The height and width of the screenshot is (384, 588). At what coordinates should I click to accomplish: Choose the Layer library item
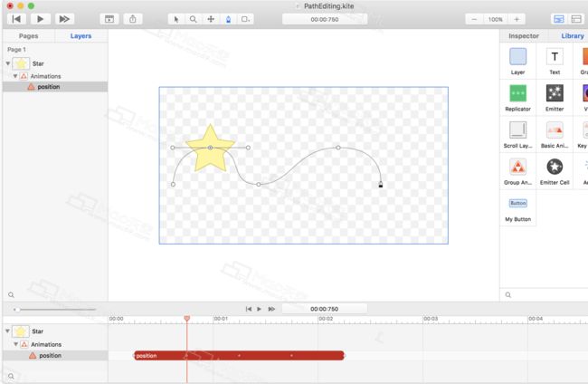[517, 62]
